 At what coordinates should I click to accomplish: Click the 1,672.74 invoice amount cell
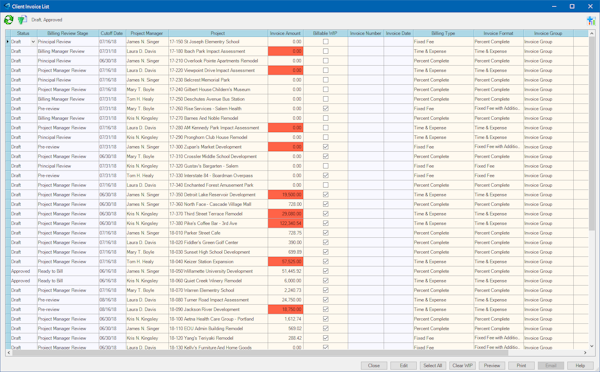click(285, 319)
